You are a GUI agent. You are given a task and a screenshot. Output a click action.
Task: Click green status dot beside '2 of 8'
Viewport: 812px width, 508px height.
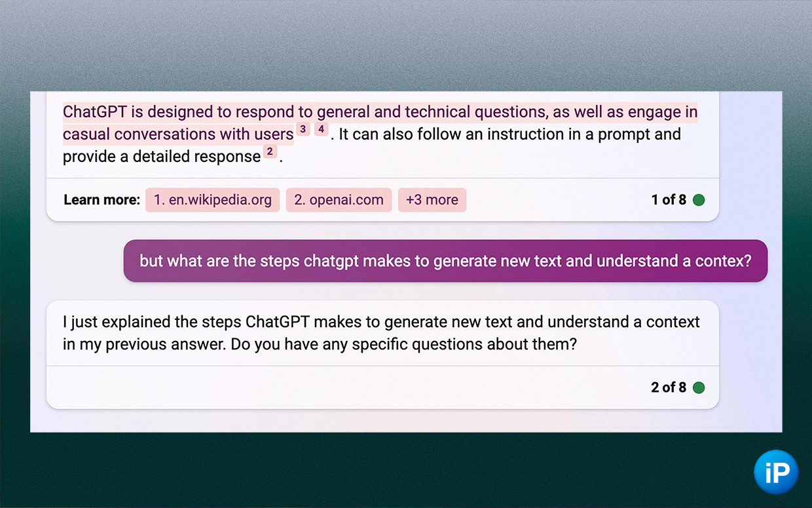click(x=699, y=387)
